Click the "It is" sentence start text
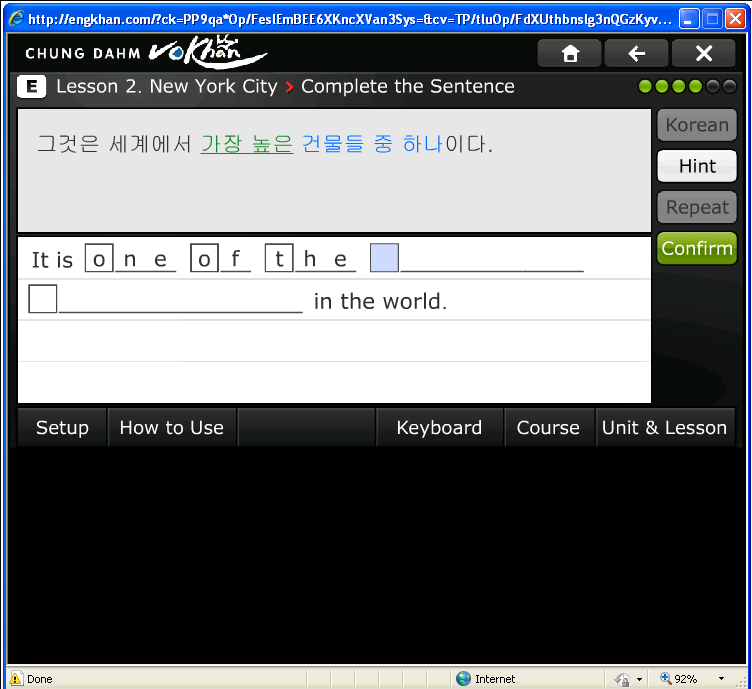The image size is (752, 689). coord(52,260)
